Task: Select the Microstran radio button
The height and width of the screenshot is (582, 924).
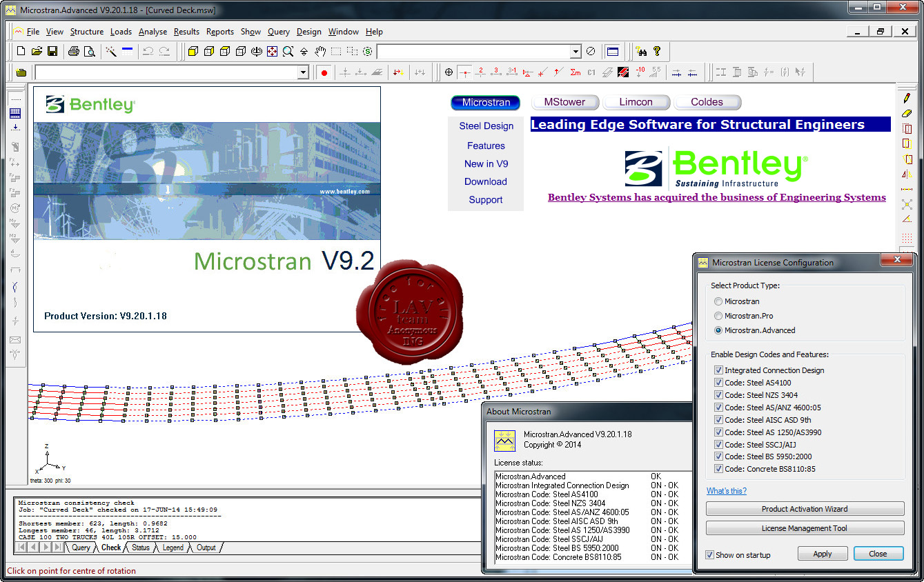Action: coord(718,301)
